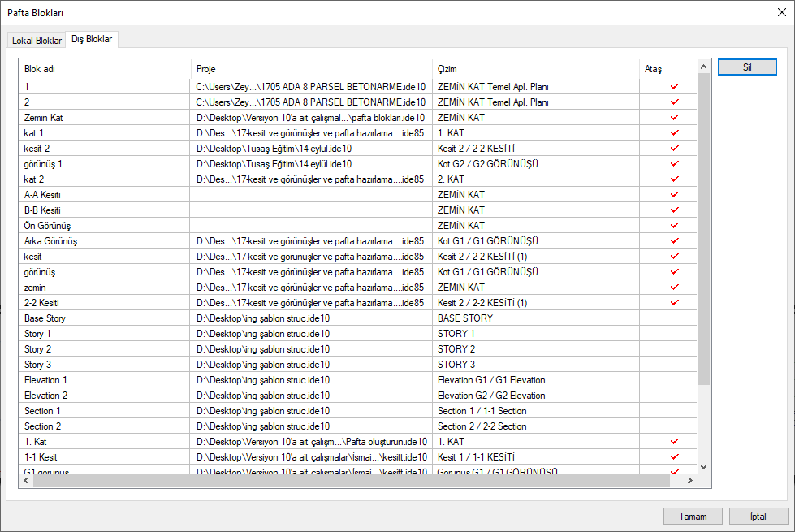Toggle the Ataş checkmark for 1-1 Kesit

673,457
